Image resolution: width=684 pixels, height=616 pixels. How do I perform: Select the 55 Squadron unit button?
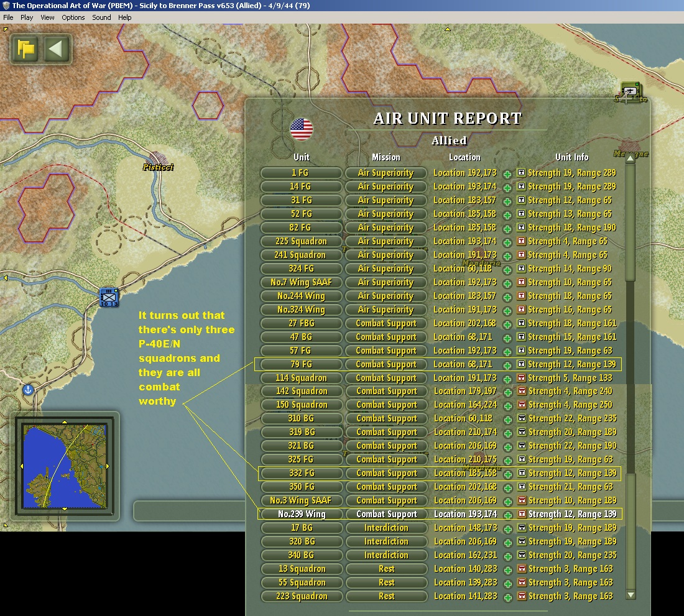tap(302, 582)
